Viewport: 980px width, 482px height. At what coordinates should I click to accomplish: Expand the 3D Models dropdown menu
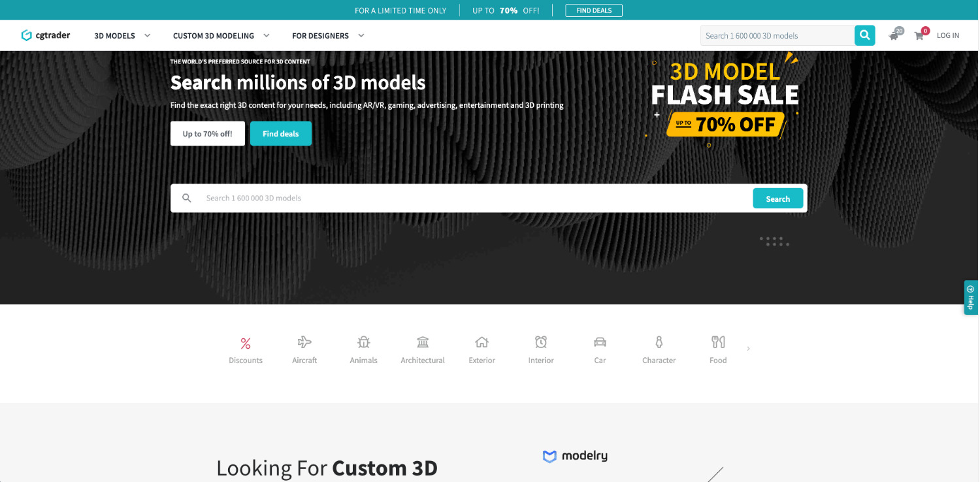pyautogui.click(x=122, y=36)
